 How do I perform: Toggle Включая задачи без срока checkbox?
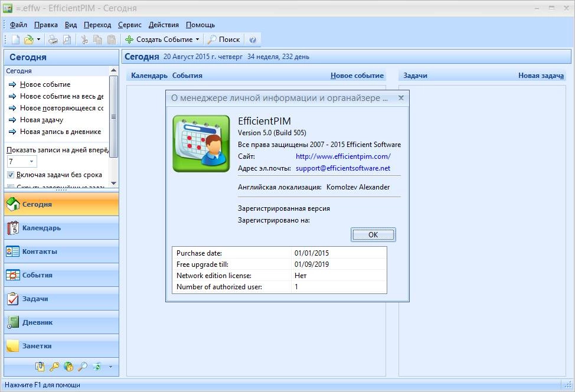point(11,175)
